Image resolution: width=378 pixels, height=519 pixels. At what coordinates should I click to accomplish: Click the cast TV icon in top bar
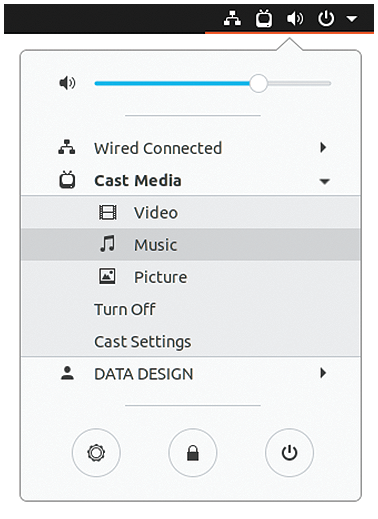(x=264, y=18)
